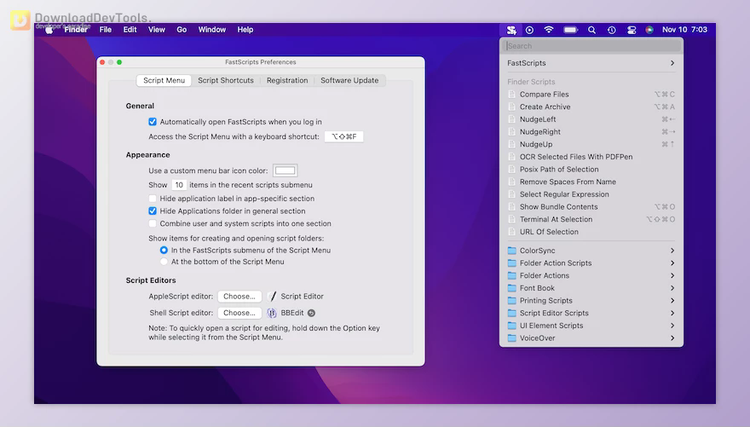Image resolution: width=750 pixels, height=427 pixels.
Task: Expand the VoiceOver submenu arrow
Action: click(x=672, y=338)
